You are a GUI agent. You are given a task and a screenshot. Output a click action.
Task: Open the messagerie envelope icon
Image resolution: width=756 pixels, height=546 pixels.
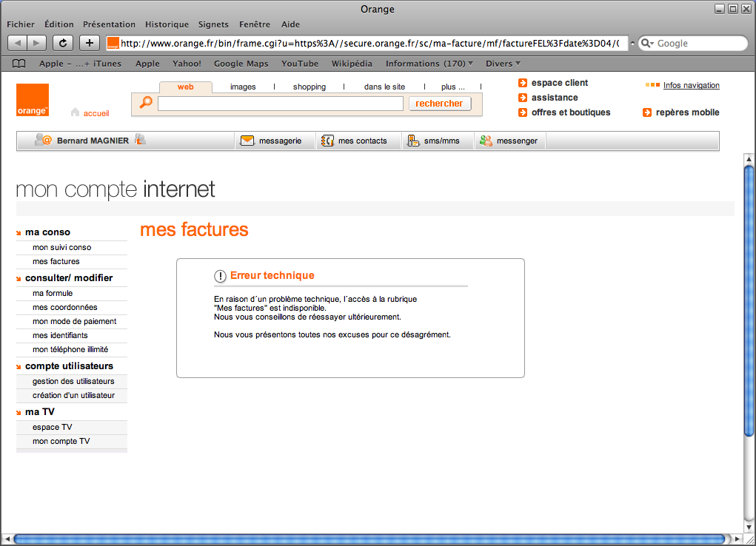tap(247, 141)
